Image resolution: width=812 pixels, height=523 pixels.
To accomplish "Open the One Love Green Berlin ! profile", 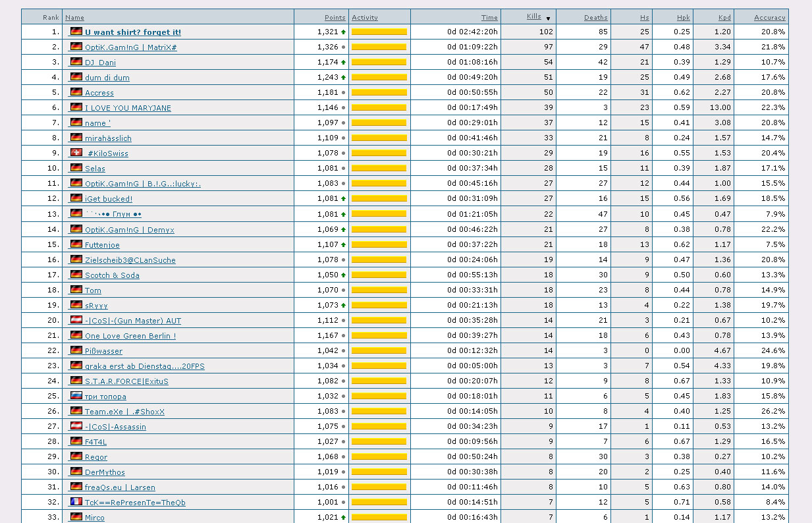I will pyautogui.click(x=130, y=336).
